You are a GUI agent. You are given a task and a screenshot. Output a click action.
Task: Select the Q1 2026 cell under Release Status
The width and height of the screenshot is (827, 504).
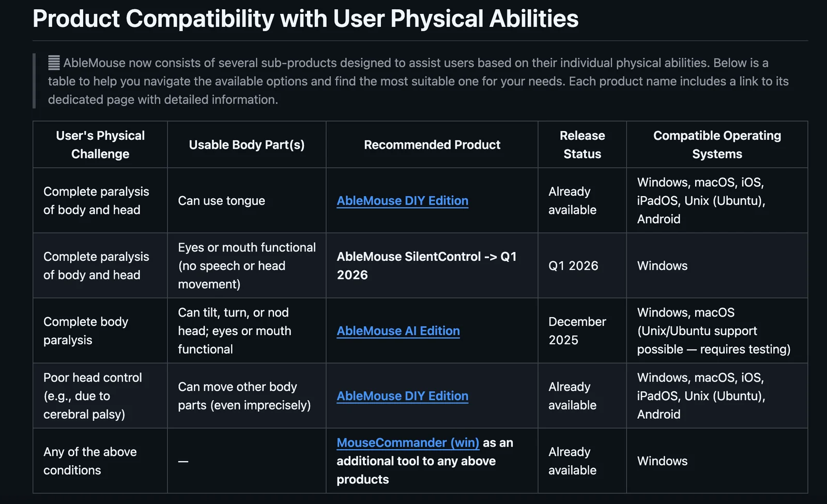click(573, 266)
